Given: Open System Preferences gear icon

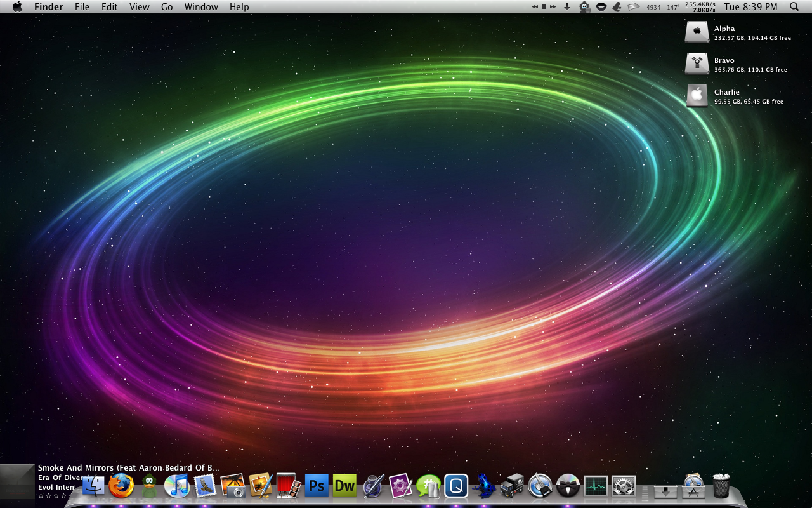Looking at the screenshot, I should [x=624, y=486].
